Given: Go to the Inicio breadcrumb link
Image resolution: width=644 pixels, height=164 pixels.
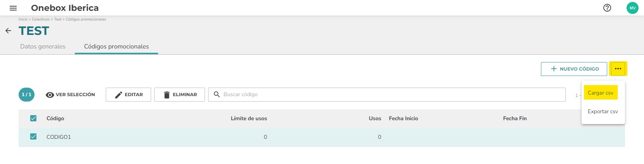Looking at the screenshot, I should [x=23, y=19].
